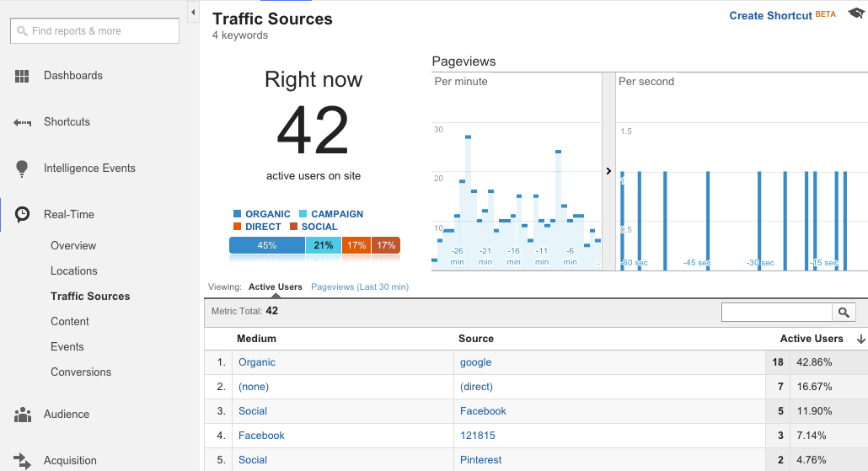The image size is (868, 471).
Task: Click Create Shortcut link
Action: (770, 15)
